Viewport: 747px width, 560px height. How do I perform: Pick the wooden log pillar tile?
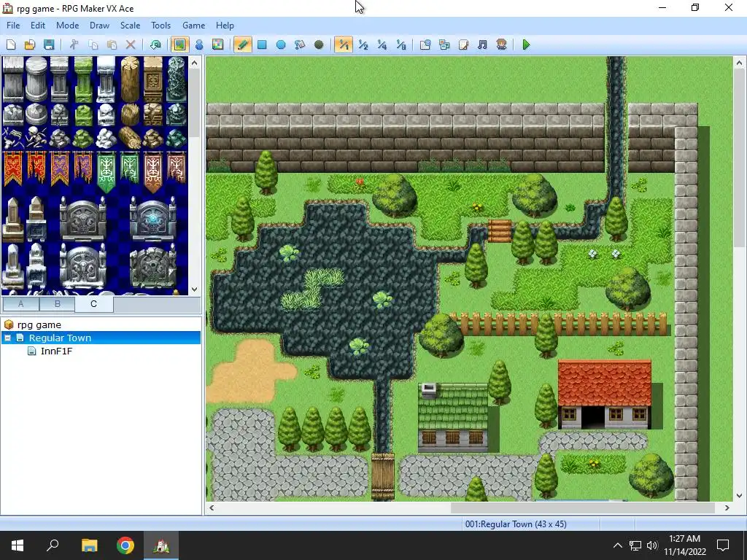[x=130, y=79]
